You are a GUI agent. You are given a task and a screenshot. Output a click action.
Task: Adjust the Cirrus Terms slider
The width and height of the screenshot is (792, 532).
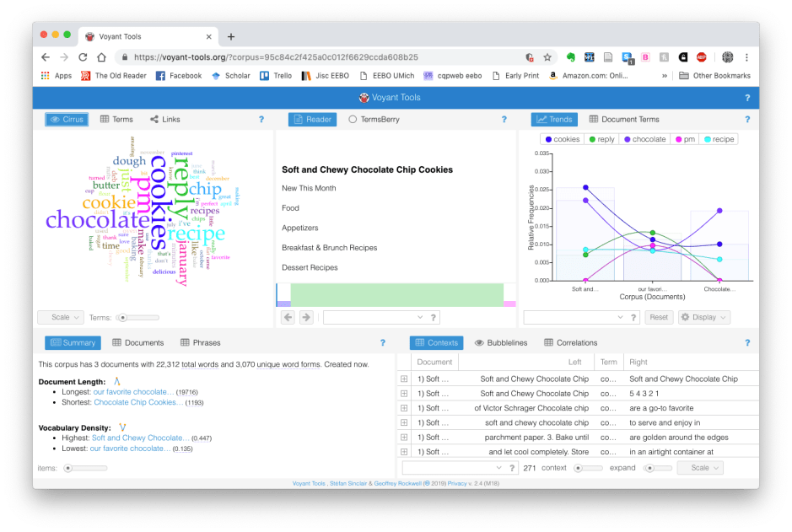pyautogui.click(x=124, y=318)
